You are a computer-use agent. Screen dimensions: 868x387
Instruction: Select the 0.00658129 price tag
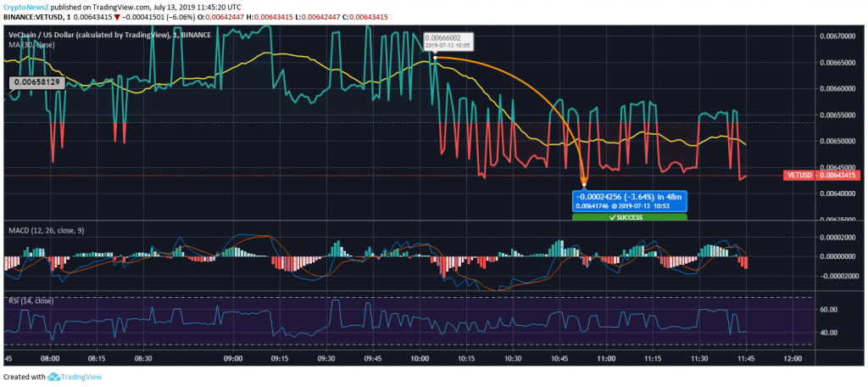(37, 82)
